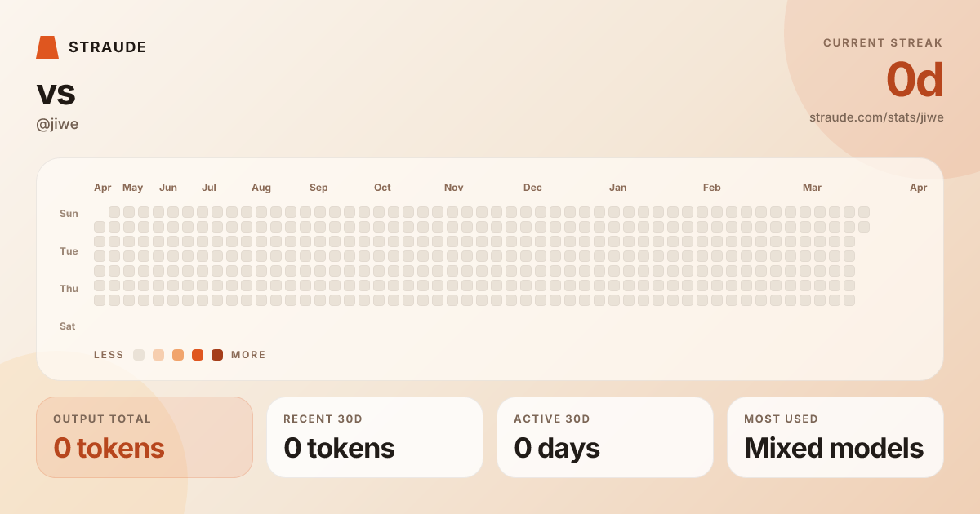Click the large 'vs' display name heading
The image size is (980, 514).
pyautogui.click(x=56, y=92)
